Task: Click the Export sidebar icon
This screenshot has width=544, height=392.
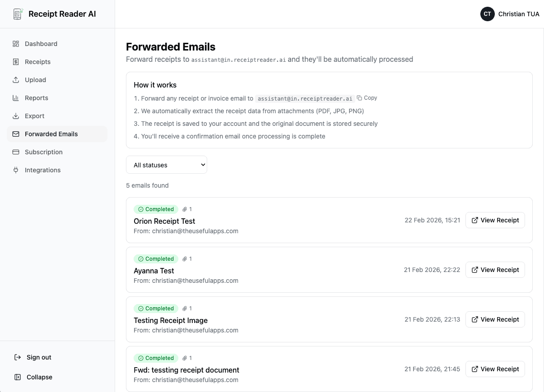Action: 15,116
